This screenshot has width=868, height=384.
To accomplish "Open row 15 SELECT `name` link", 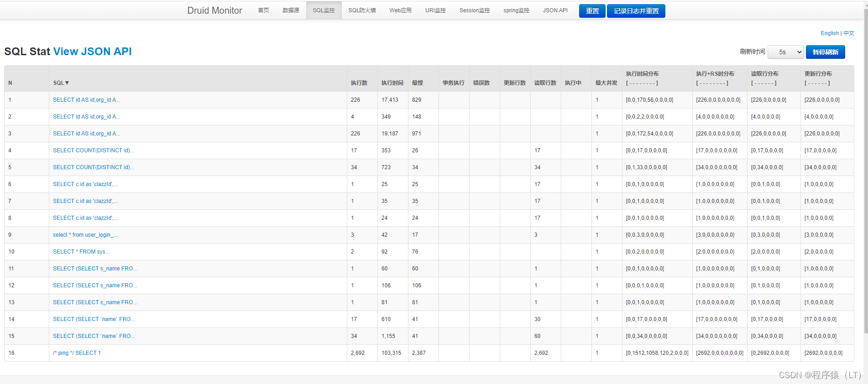I will point(94,336).
